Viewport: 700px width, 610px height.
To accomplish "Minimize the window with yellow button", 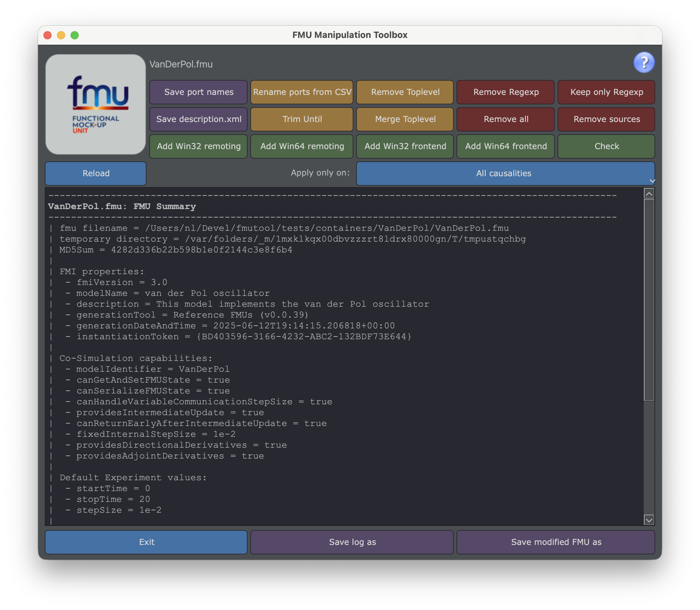I will [61, 35].
